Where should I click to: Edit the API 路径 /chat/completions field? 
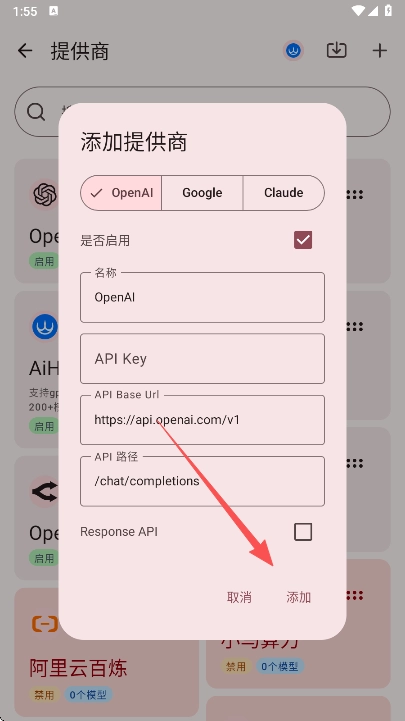point(202,481)
